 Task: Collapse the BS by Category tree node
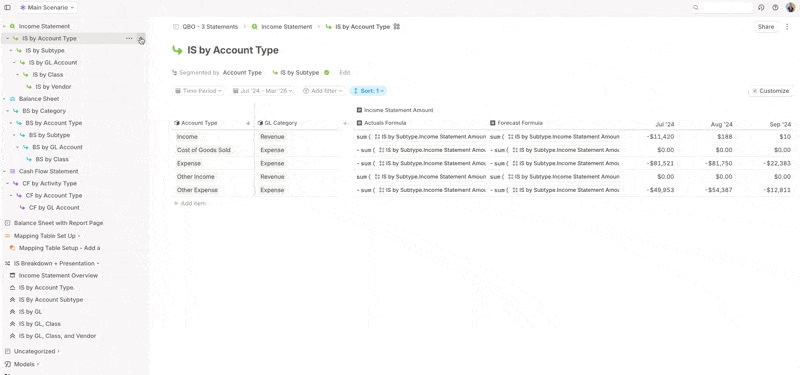pyautogui.click(x=8, y=111)
